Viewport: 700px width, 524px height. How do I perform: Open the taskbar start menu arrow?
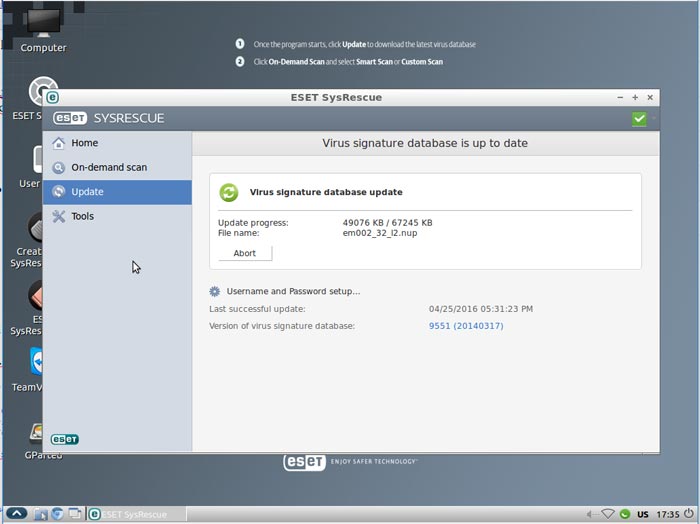(17, 514)
